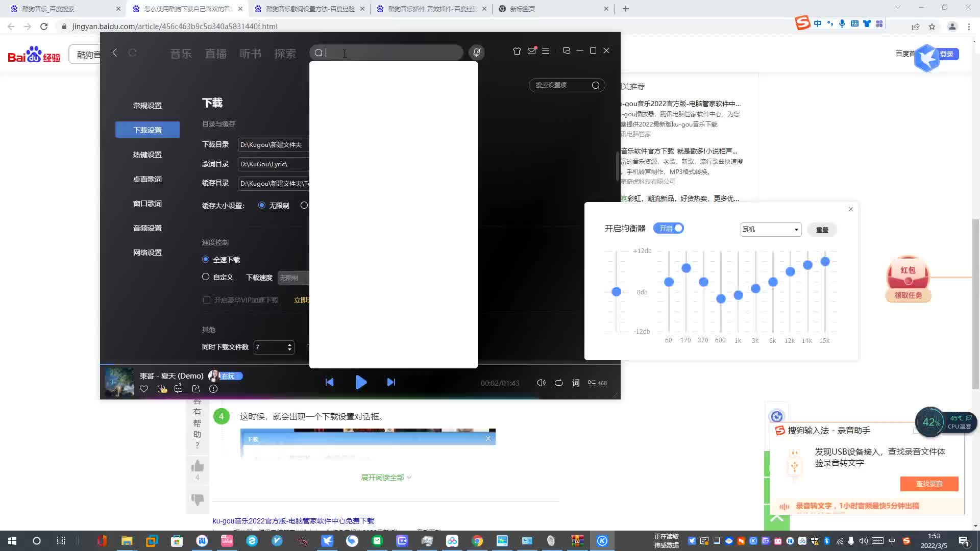Select the second cache size radio option
The height and width of the screenshot is (551, 980).
coord(304,205)
